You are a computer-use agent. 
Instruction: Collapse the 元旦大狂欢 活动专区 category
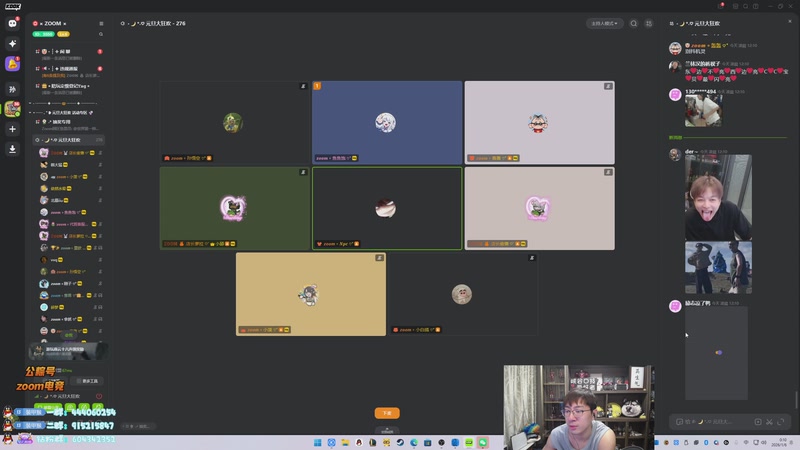click(61, 112)
